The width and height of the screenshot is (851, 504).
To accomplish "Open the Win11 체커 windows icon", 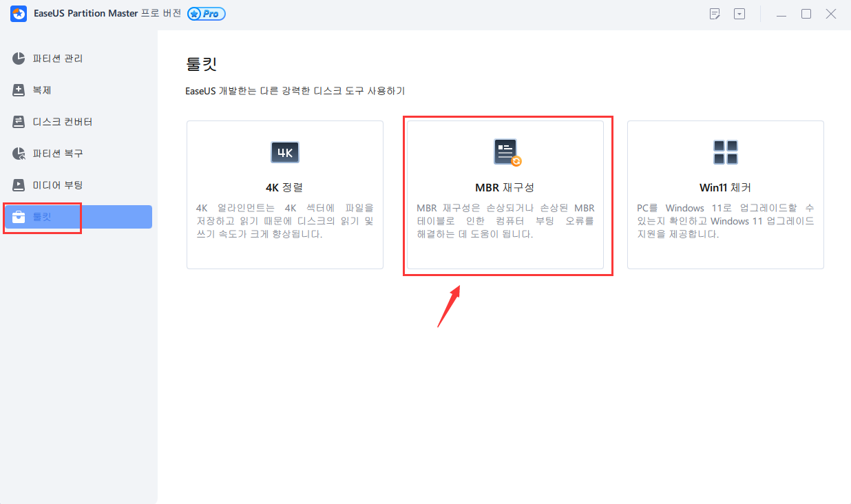I will coord(725,152).
